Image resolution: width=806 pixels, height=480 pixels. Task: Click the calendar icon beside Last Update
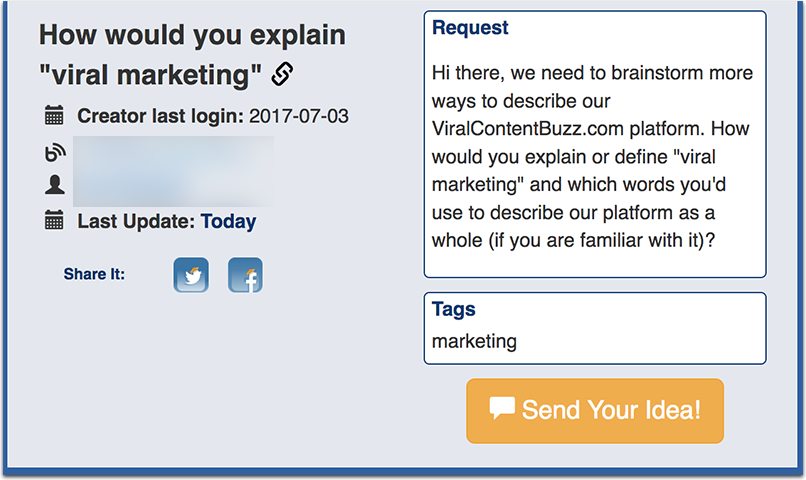pyautogui.click(x=54, y=220)
